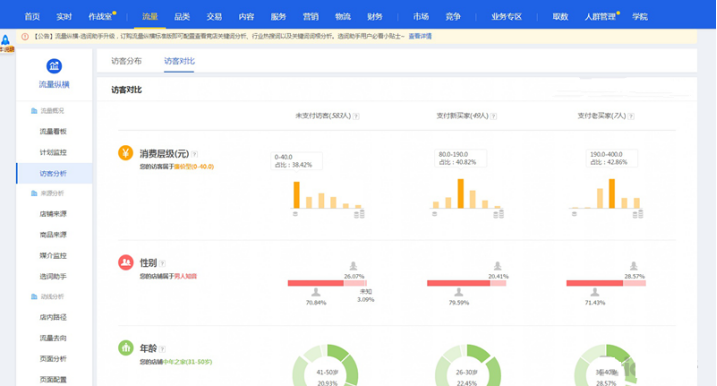Click the help icon beside 消费层级(元)

pos(194,154)
